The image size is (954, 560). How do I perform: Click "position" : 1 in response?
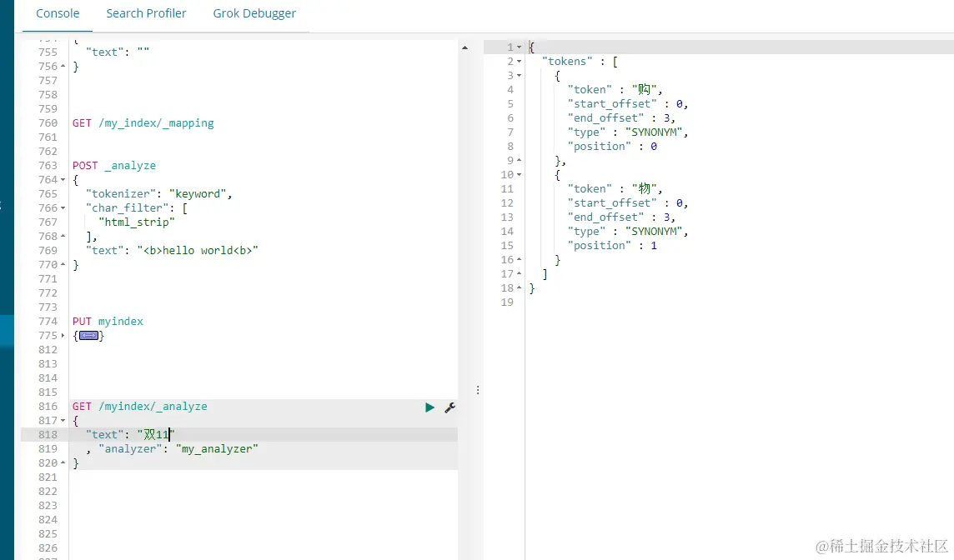pyautogui.click(x=612, y=246)
